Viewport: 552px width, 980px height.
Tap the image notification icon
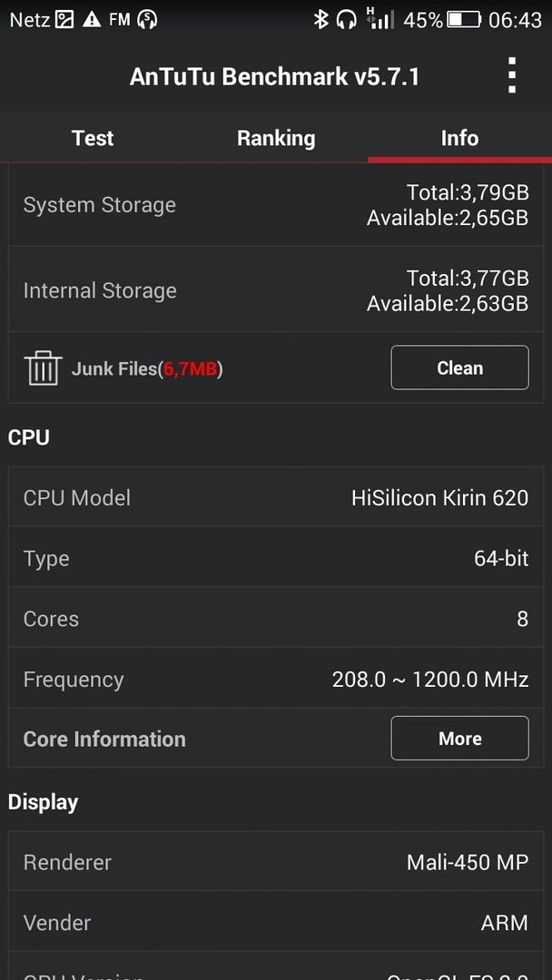pos(65,20)
